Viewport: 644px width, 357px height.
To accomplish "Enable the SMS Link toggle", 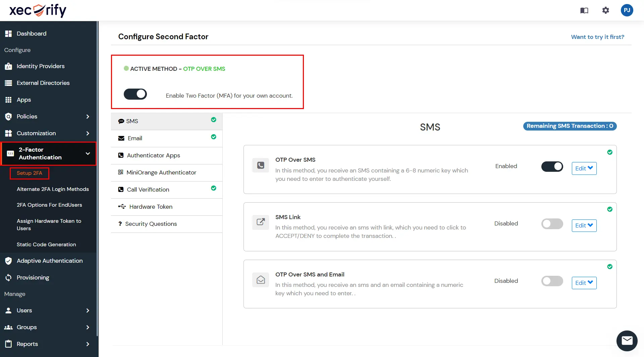I will coord(552,224).
